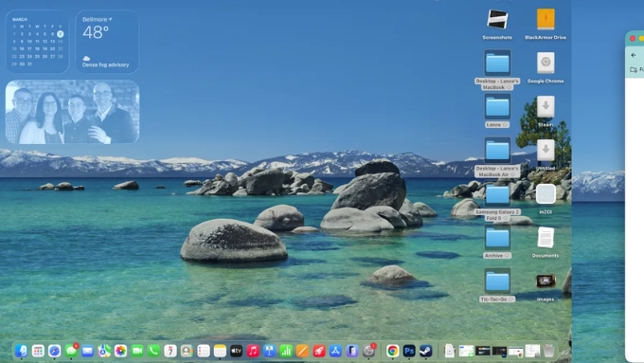This screenshot has width=644, height=363.
Task: Click back arrow in the right window
Action: click(x=634, y=55)
